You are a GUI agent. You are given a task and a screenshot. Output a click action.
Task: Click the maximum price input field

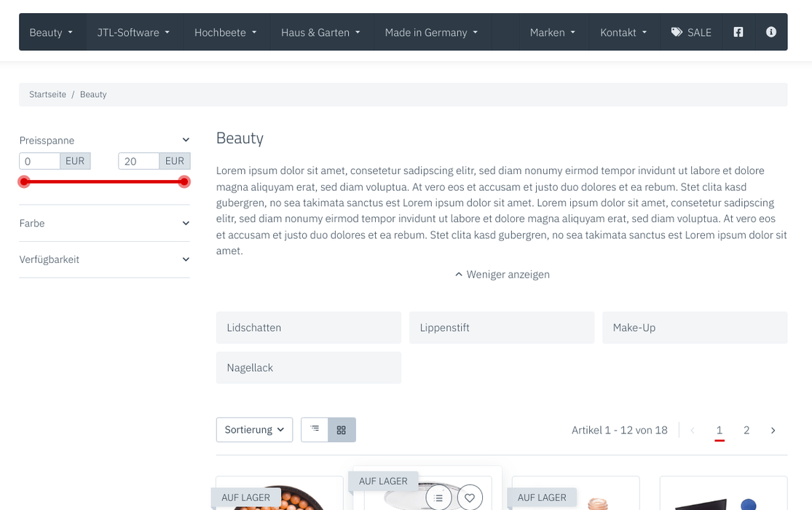[139, 161]
